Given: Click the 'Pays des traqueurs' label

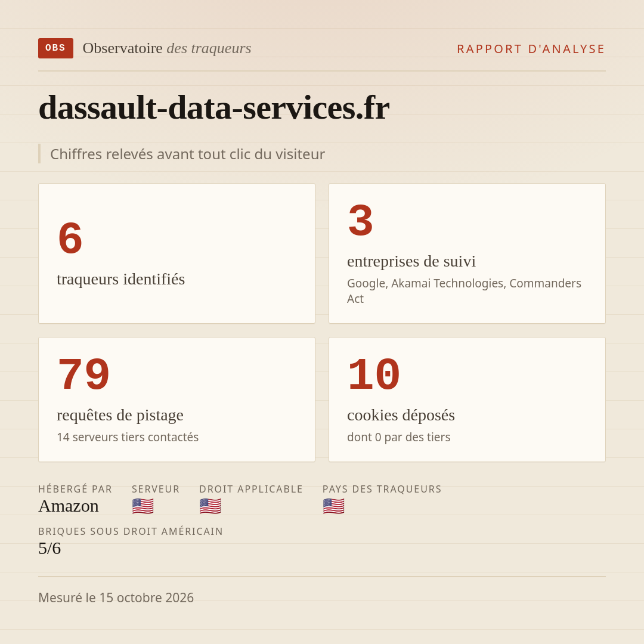Looking at the screenshot, I should tap(382, 489).
